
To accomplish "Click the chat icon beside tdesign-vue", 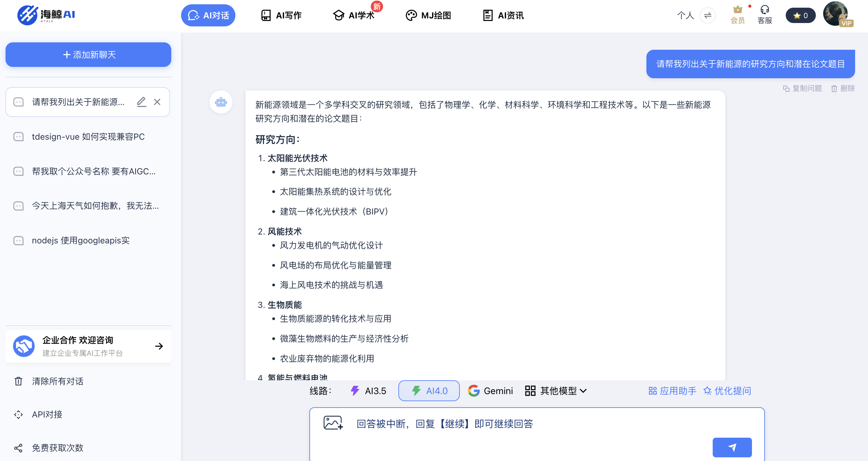I will (18, 137).
